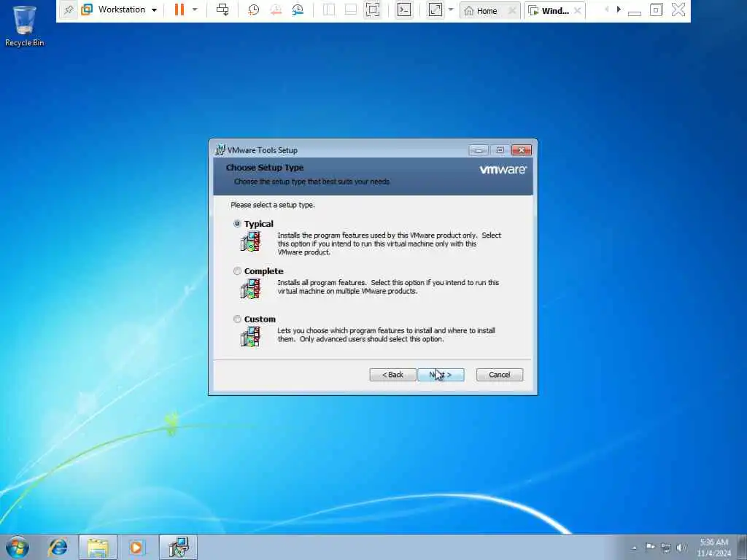
Task: Toggle the thumbnail bar view
Action: 351,9
